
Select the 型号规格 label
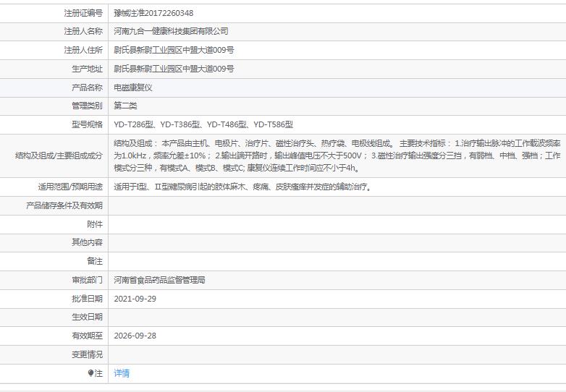(x=88, y=125)
